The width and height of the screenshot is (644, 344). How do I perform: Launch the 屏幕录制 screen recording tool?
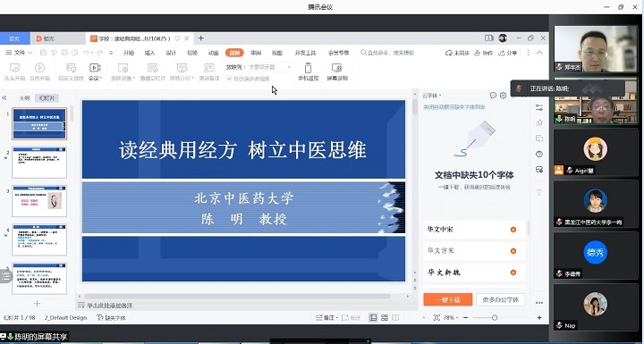[x=337, y=71]
